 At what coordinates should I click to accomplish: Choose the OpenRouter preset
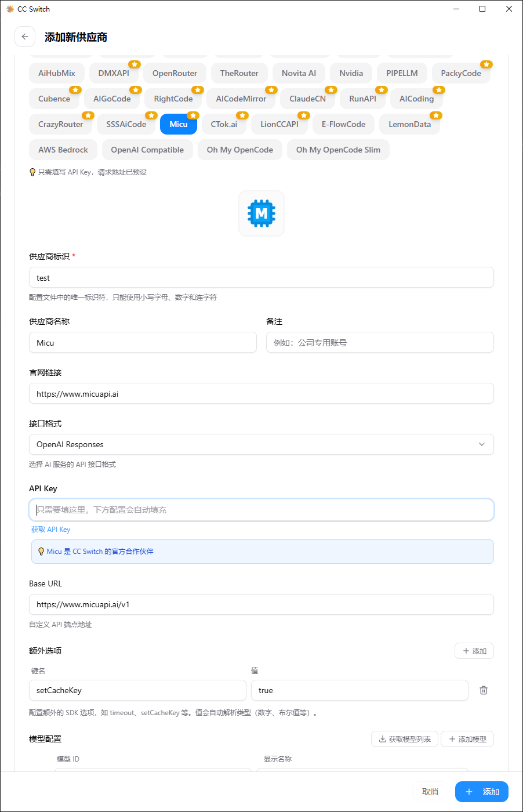(x=175, y=73)
